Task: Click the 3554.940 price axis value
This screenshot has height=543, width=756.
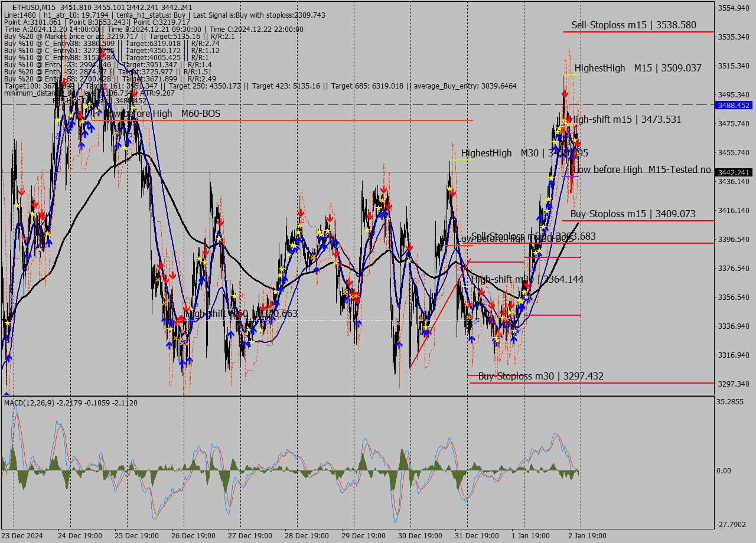Action: [x=732, y=8]
